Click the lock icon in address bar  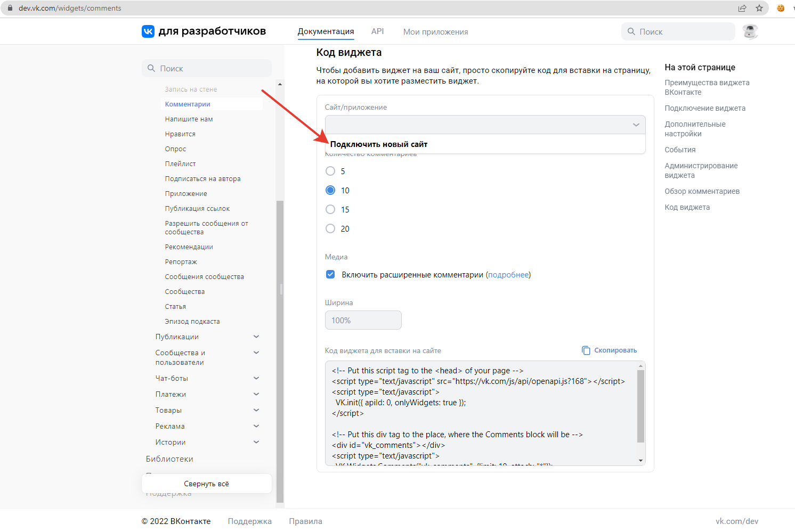[10, 8]
